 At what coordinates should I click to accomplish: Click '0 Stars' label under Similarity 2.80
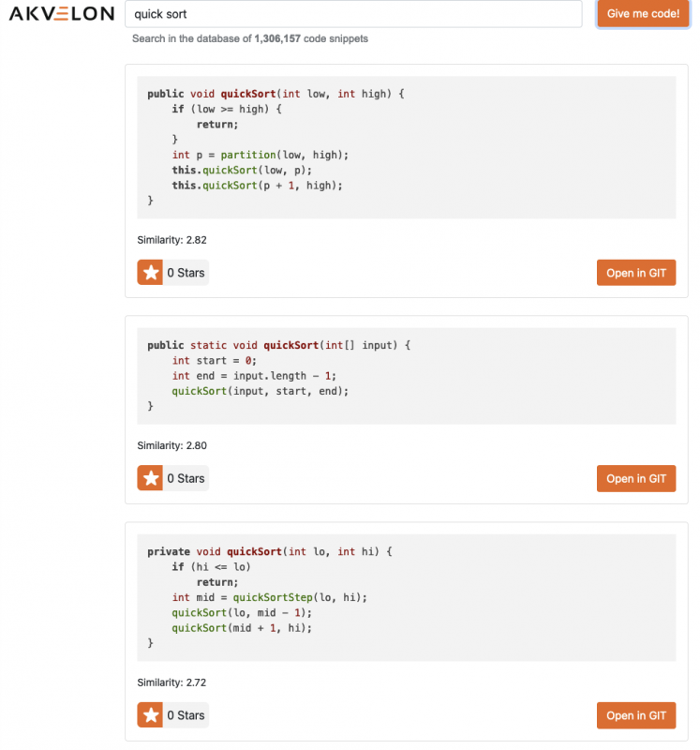(186, 478)
